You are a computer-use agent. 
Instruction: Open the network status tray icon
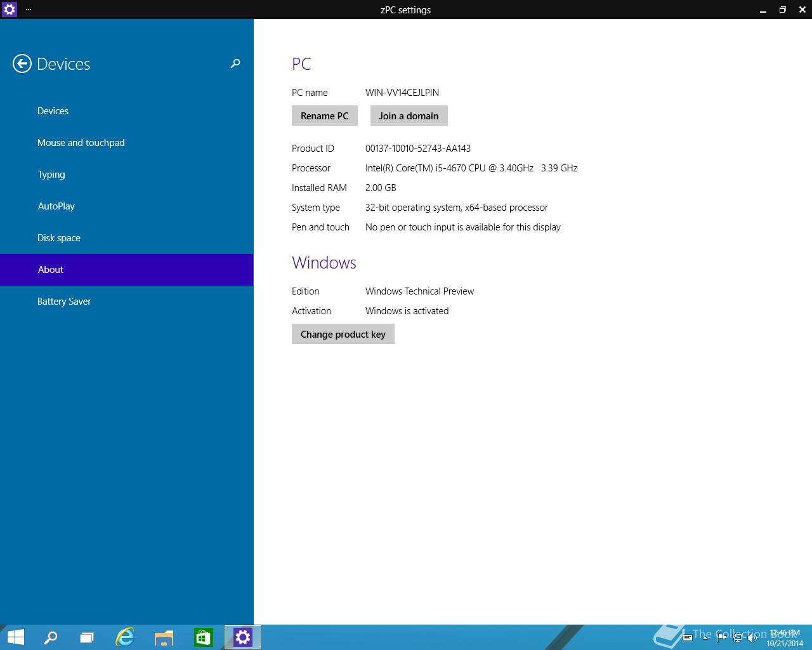[x=737, y=637]
